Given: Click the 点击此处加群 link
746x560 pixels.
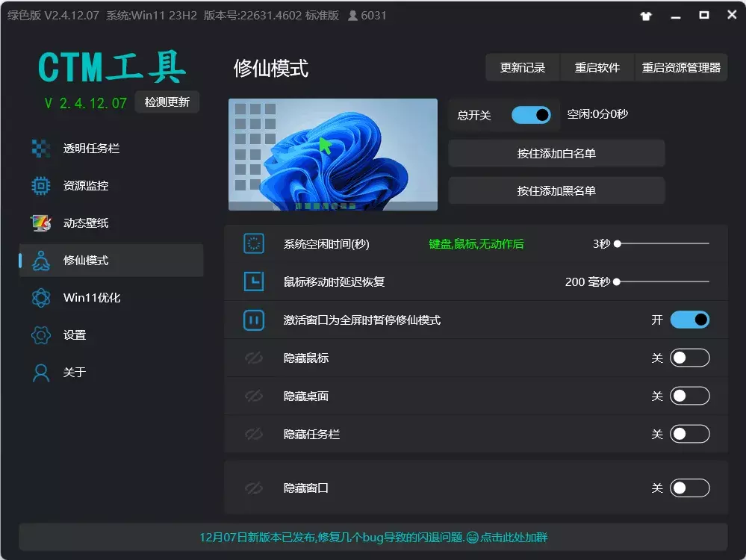Looking at the screenshot, I should pos(514,538).
